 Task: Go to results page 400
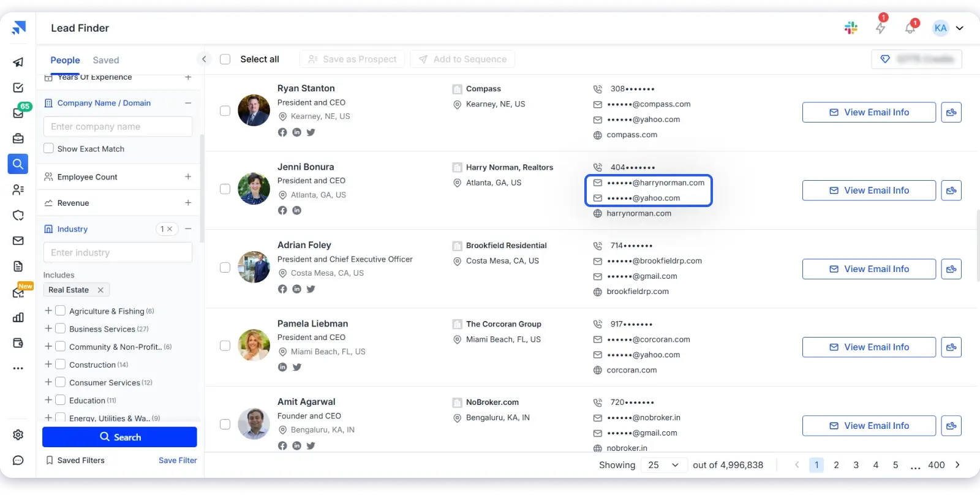[x=937, y=465]
